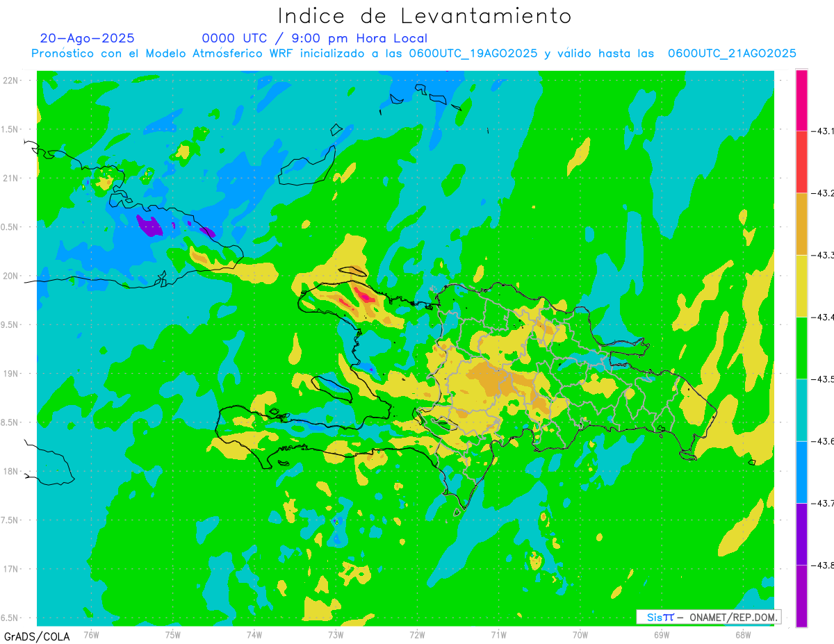Click the '20N' latitude label
Viewport: 834px width, 644px height.
11,276
